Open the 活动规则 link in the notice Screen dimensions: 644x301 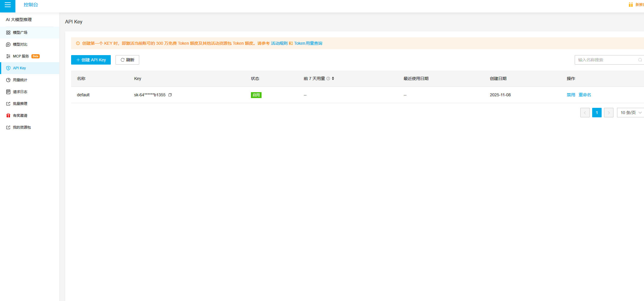click(x=279, y=43)
